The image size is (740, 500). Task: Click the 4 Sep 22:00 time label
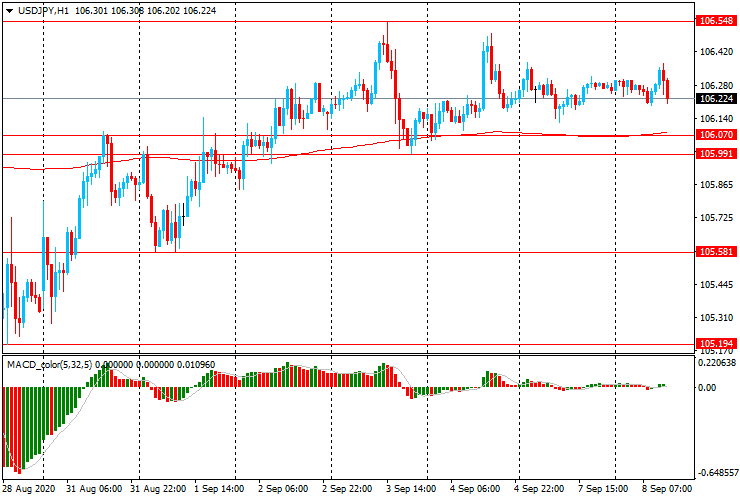(539, 488)
